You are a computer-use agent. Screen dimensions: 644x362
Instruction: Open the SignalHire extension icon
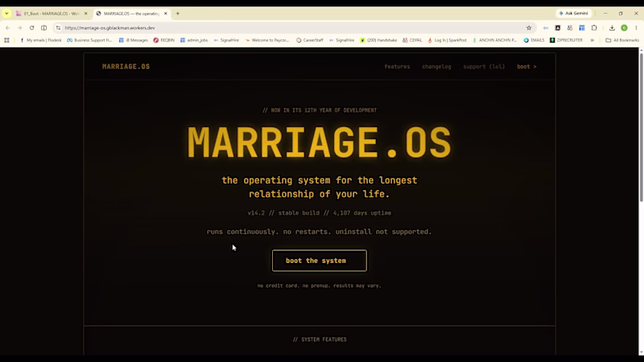click(546, 28)
